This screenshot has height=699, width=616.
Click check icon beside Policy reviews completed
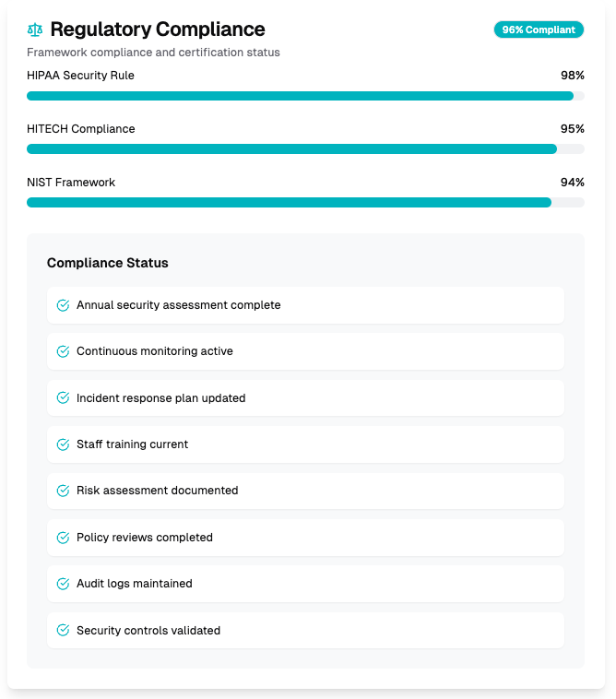click(x=63, y=538)
